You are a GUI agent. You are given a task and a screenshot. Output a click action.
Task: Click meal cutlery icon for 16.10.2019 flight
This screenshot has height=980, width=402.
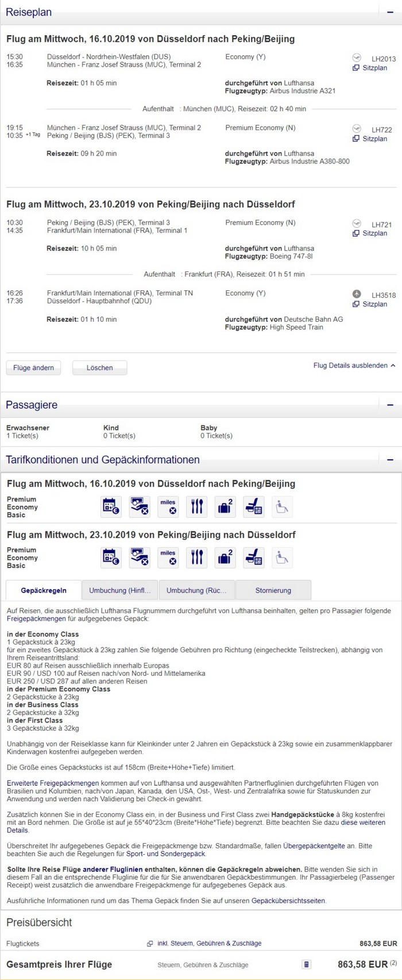197,507
